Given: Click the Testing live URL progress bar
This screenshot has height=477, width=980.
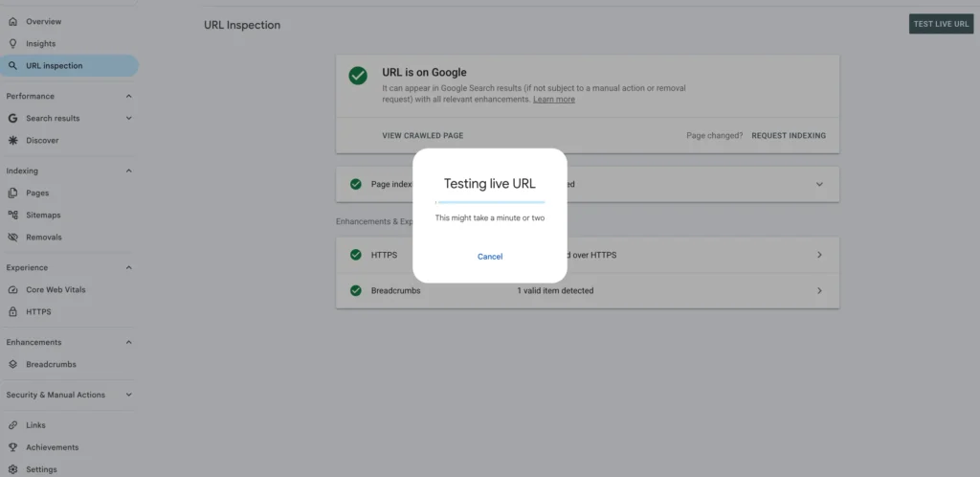Looking at the screenshot, I should (490, 202).
